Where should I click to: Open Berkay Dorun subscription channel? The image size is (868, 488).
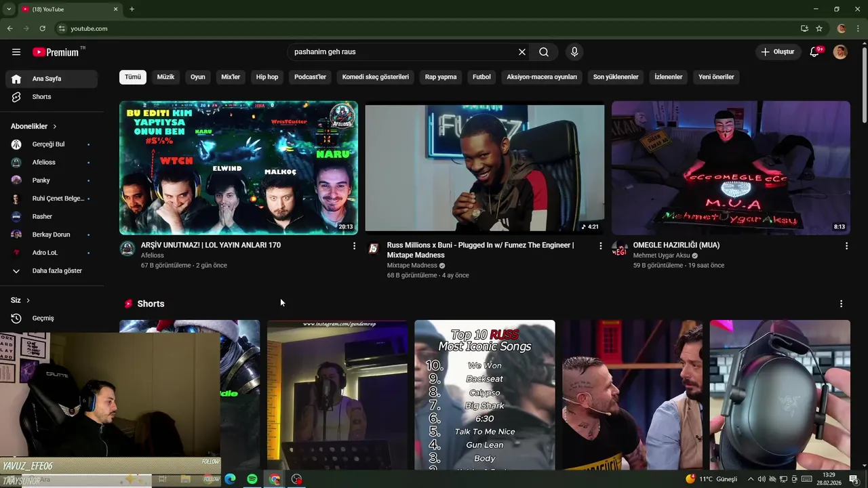tap(52, 235)
